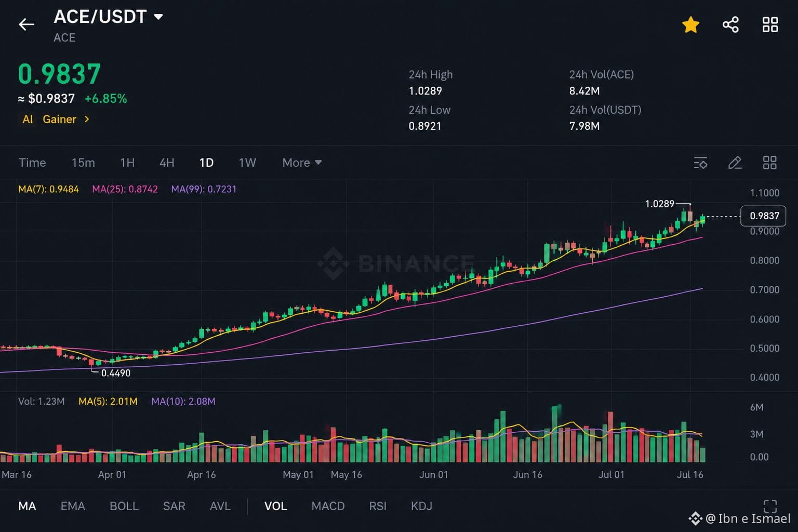Click the MA(5): 2.01M volume legend
Image resolution: width=798 pixels, height=532 pixels.
108,401
